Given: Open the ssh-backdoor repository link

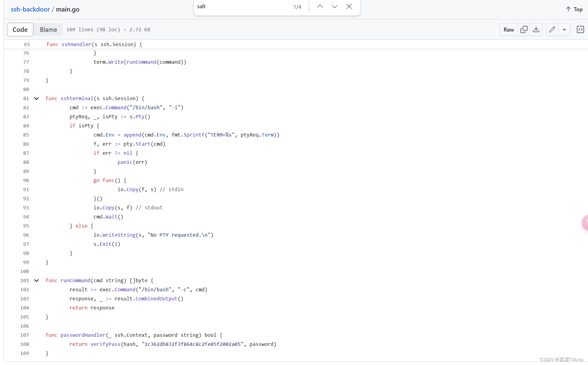Looking at the screenshot, I should point(30,9).
